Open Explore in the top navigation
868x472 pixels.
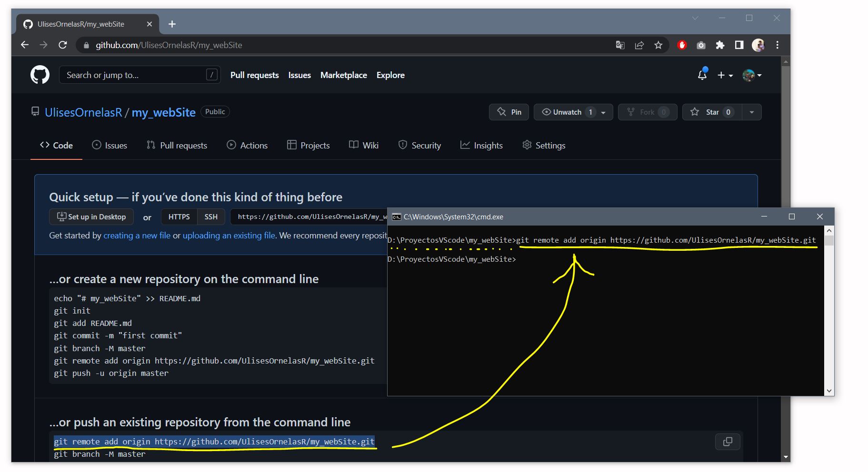(390, 75)
